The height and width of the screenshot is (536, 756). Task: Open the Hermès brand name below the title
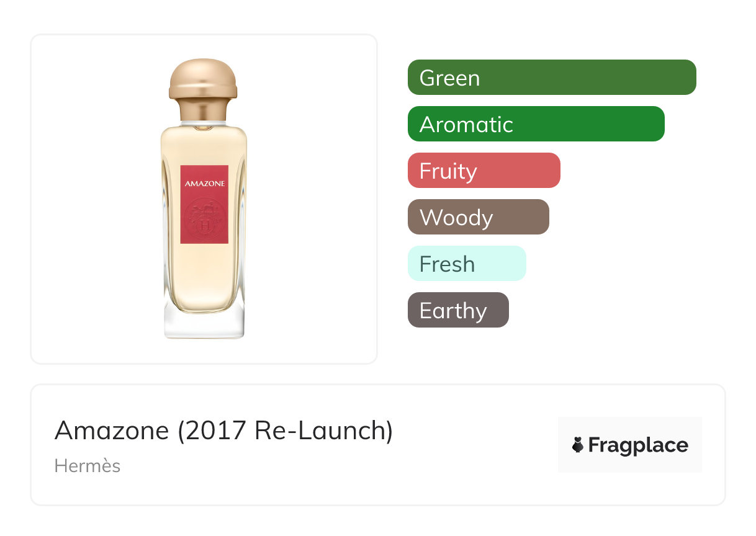click(x=87, y=466)
